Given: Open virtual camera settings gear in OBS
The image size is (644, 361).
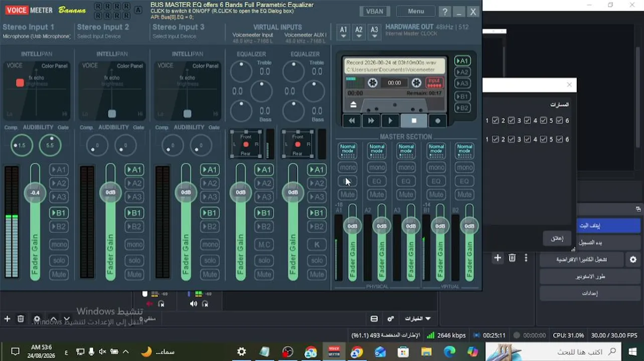Looking at the screenshot, I should point(633,260).
